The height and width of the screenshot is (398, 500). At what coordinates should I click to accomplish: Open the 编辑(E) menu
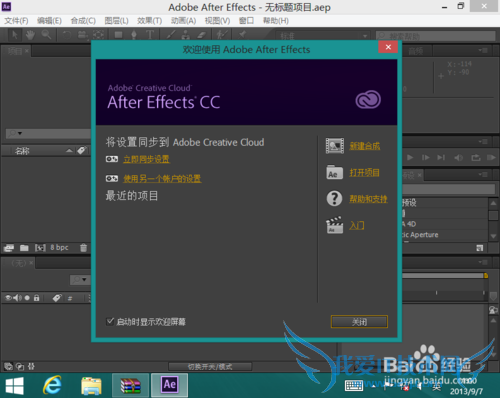click(x=49, y=21)
